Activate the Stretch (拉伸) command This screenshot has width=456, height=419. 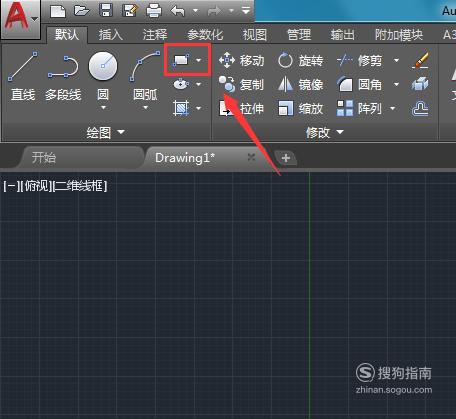(242, 108)
